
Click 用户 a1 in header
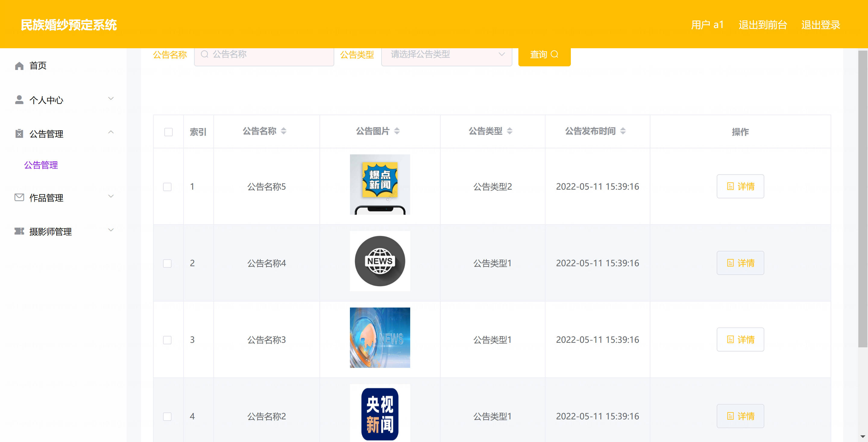pos(707,25)
